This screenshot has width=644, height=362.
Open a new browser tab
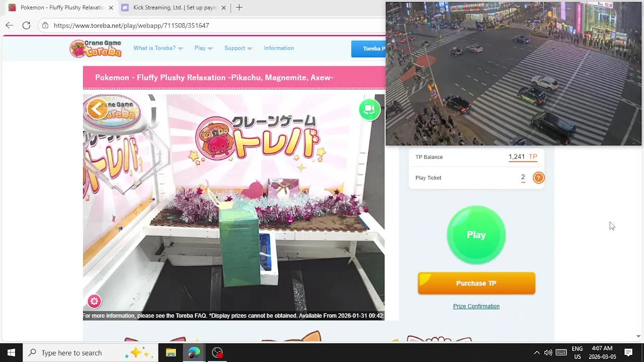[x=239, y=8]
